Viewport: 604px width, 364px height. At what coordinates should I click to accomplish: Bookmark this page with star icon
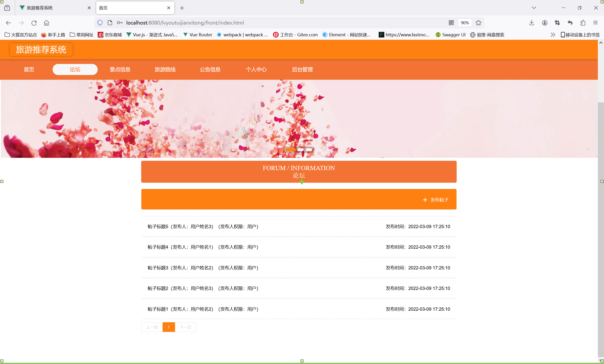pyautogui.click(x=478, y=23)
